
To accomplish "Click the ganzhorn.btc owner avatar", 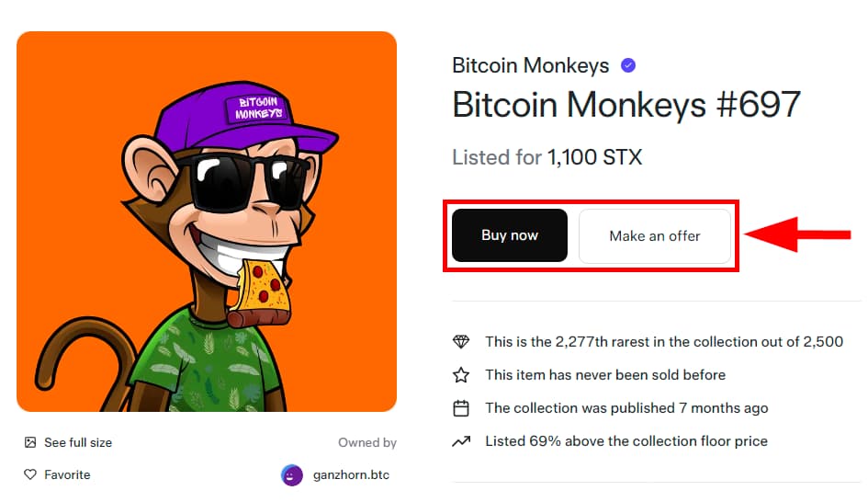I will [292, 475].
